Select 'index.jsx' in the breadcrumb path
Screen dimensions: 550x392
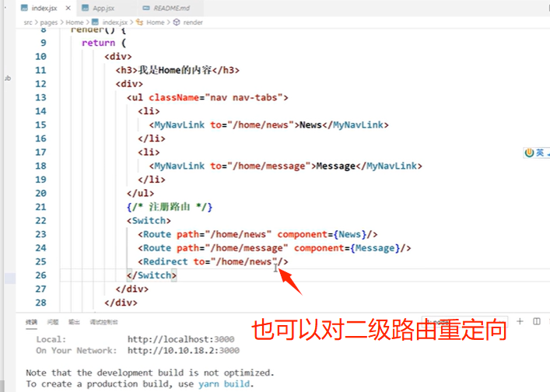pyautogui.click(x=114, y=23)
